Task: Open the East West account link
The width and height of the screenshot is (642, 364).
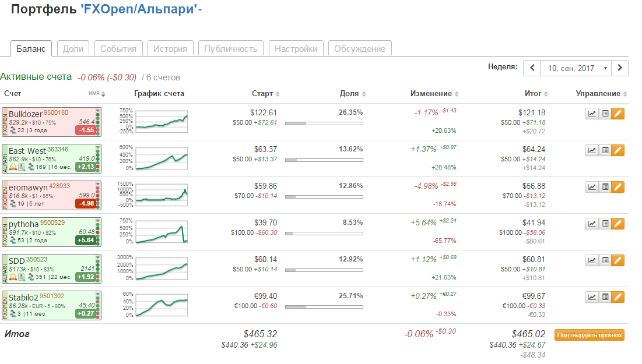Action: coord(27,151)
